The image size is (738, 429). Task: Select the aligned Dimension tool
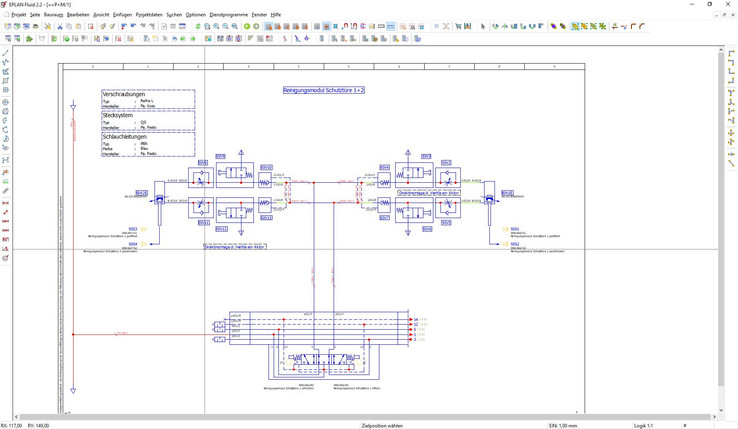(6, 212)
